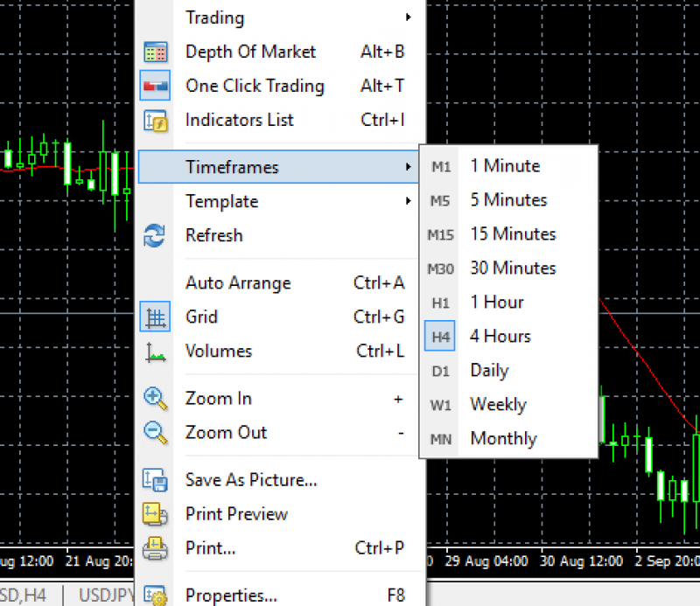The image size is (700, 606).
Task: Expand Template submenu arrow
Action: pyautogui.click(x=408, y=201)
